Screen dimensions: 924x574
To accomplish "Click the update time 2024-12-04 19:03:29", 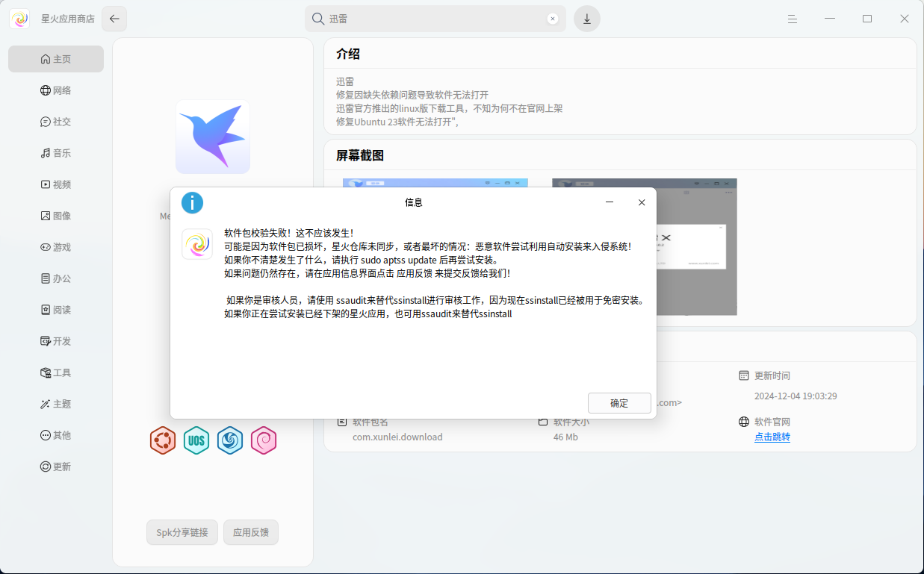I will point(796,396).
